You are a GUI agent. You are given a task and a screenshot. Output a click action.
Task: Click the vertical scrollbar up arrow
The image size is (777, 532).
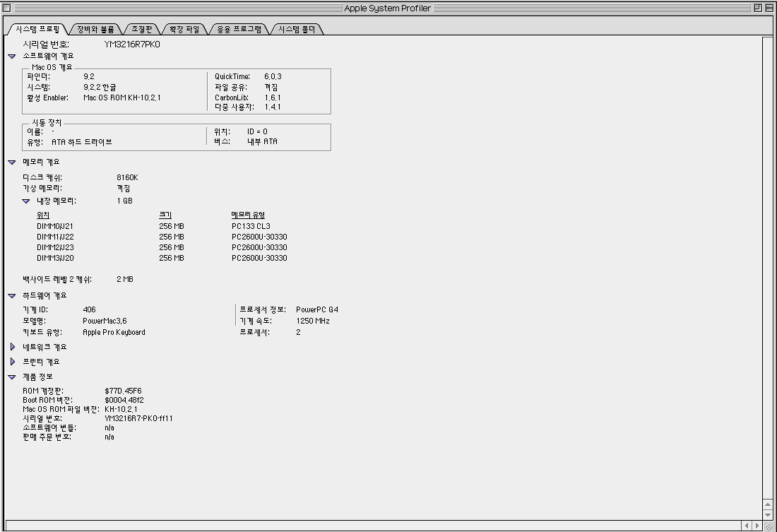[x=768, y=504]
